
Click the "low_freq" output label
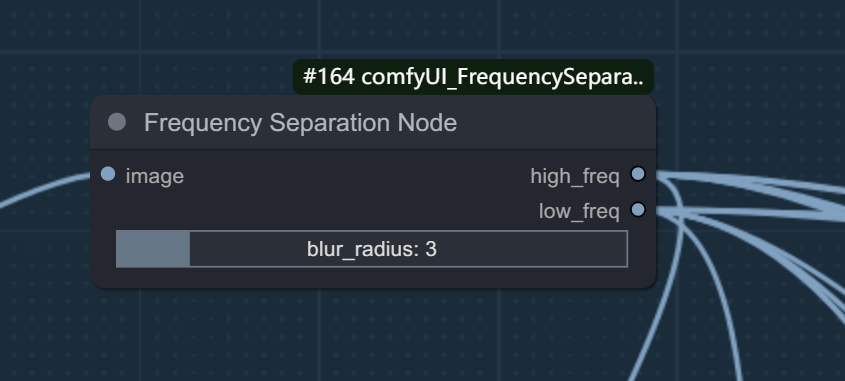tap(579, 211)
